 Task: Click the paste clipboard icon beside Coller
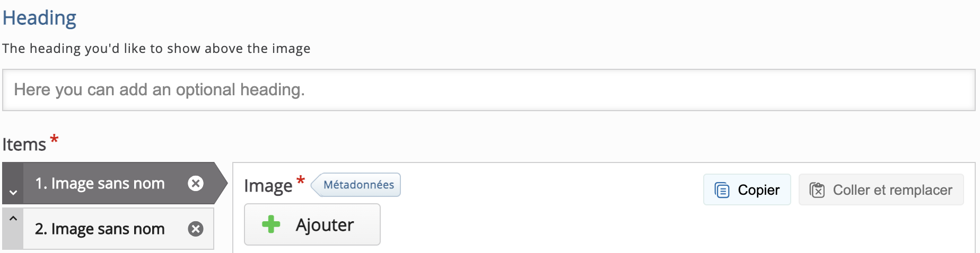point(817,190)
